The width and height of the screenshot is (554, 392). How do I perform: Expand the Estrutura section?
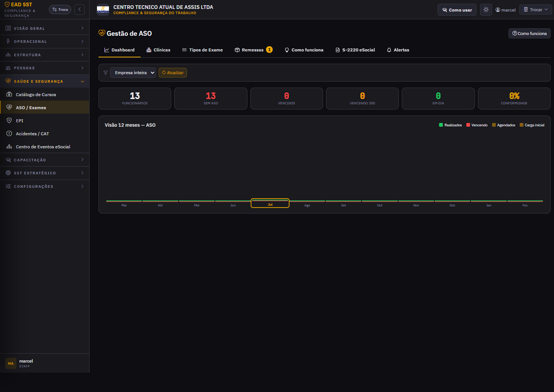[x=45, y=55]
